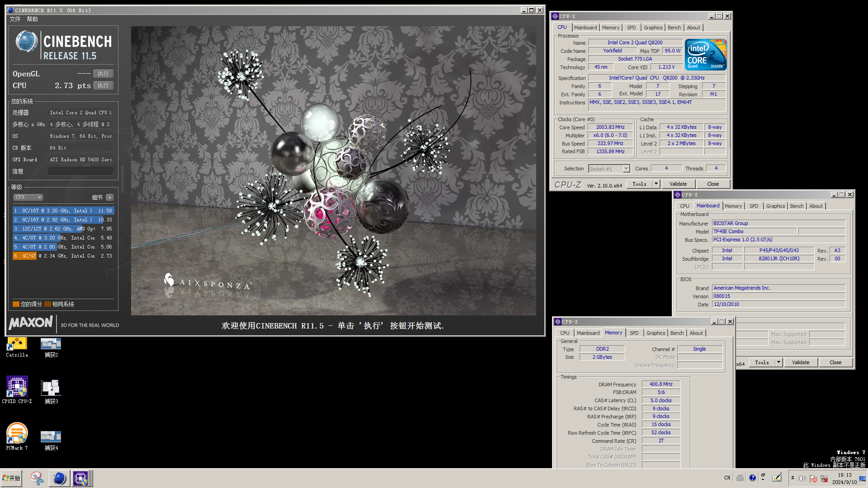This screenshot has height=488, width=868.
Task: Click the 信息 input field
Action: pyautogui.click(x=80, y=171)
